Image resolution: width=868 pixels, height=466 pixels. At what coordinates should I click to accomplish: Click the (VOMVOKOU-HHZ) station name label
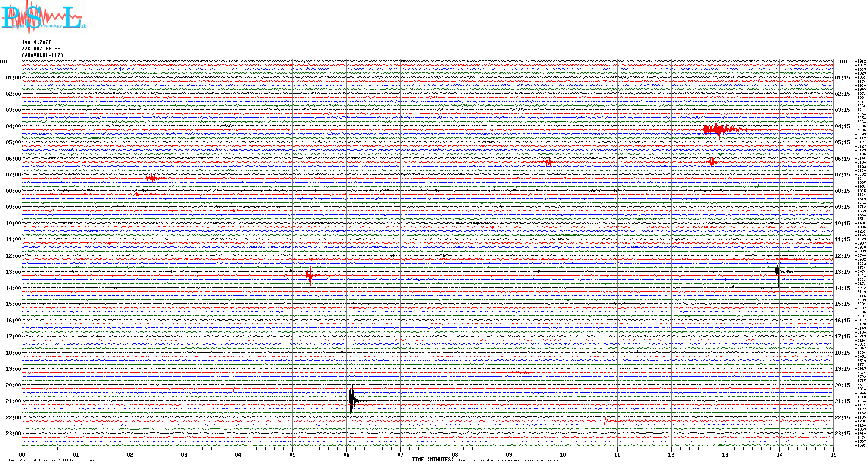tap(42, 55)
